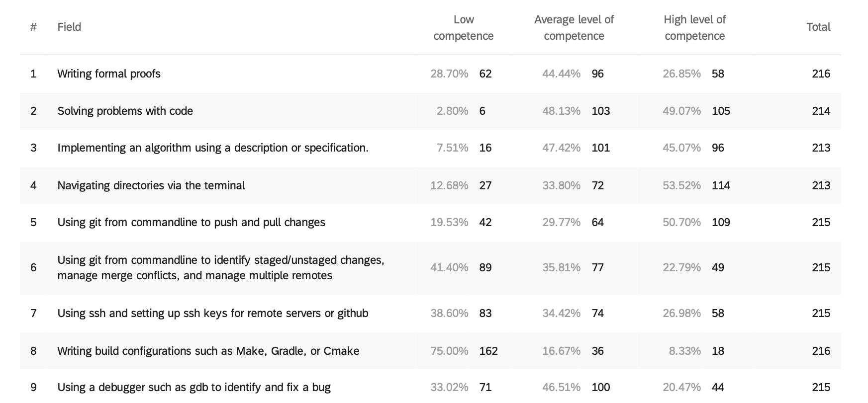Click the git staged/unstaged changes row label

point(220,267)
